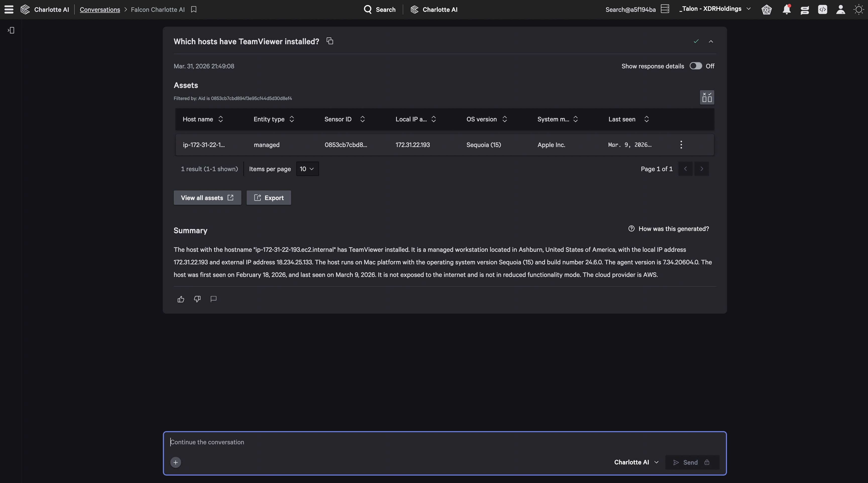The width and height of the screenshot is (868, 483).
Task: Open the Charlotte AI model selector
Action: pos(636,462)
